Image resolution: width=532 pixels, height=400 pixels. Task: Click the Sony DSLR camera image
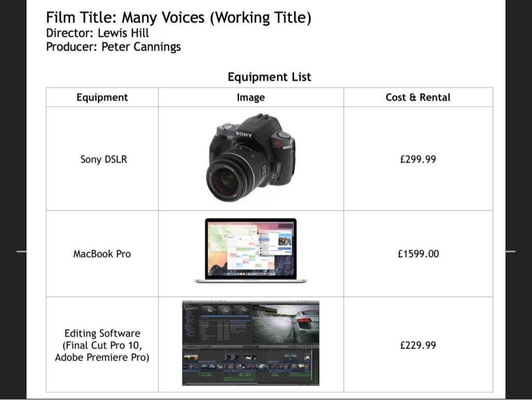click(250, 159)
